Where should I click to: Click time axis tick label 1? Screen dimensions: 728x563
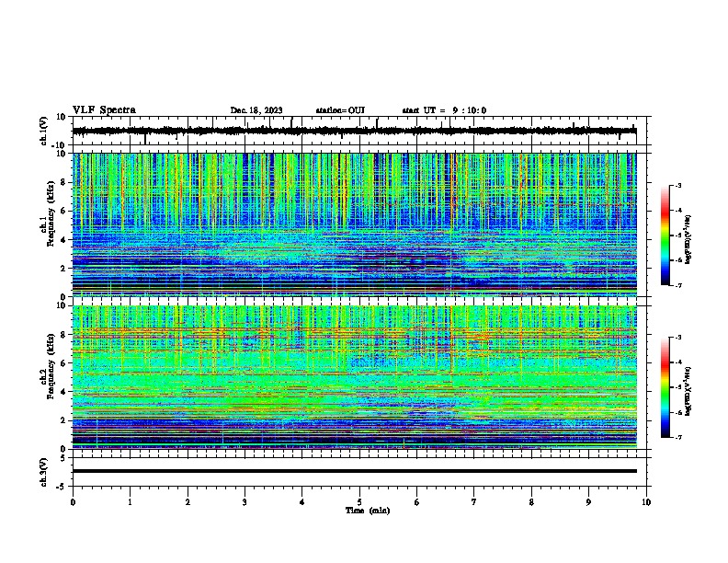(x=130, y=502)
